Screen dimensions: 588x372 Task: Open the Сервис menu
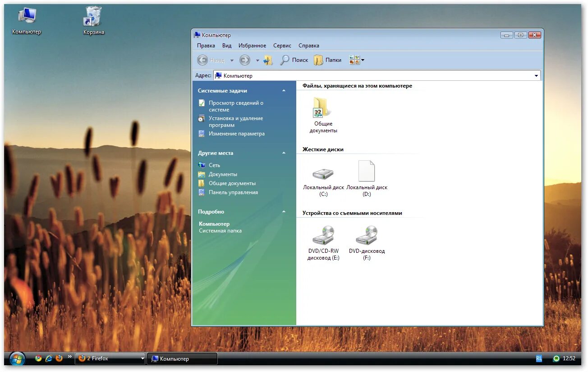click(x=282, y=45)
